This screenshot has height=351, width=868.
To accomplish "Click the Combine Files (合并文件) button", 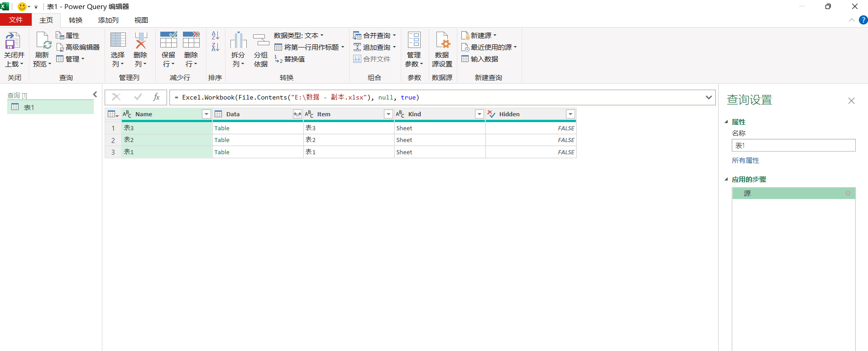I will pyautogui.click(x=372, y=59).
